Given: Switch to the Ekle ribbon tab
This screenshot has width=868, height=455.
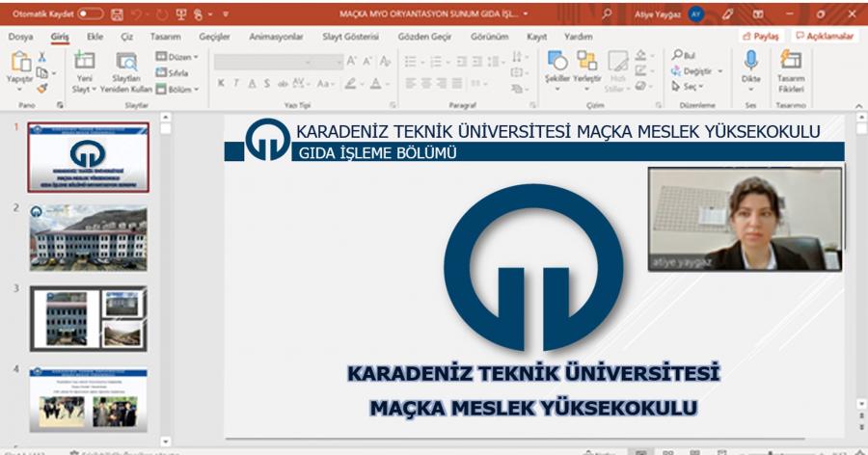Looking at the screenshot, I should 95,37.
